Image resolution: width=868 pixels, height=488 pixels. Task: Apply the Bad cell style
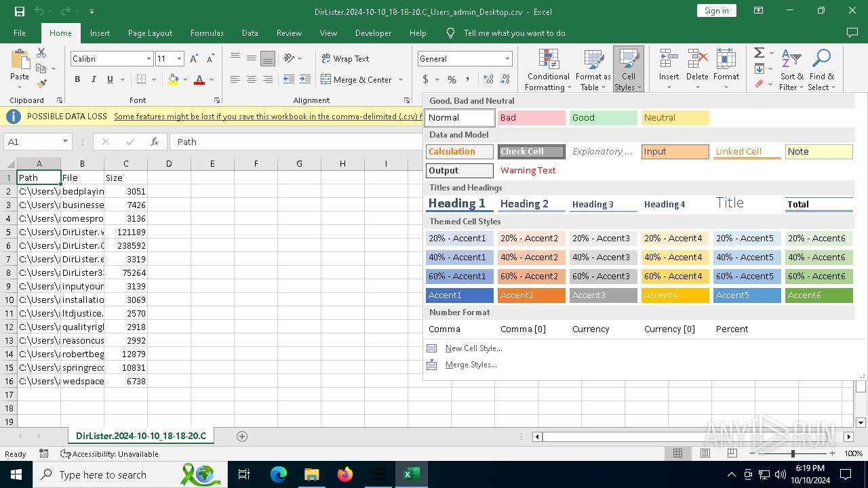(532, 118)
